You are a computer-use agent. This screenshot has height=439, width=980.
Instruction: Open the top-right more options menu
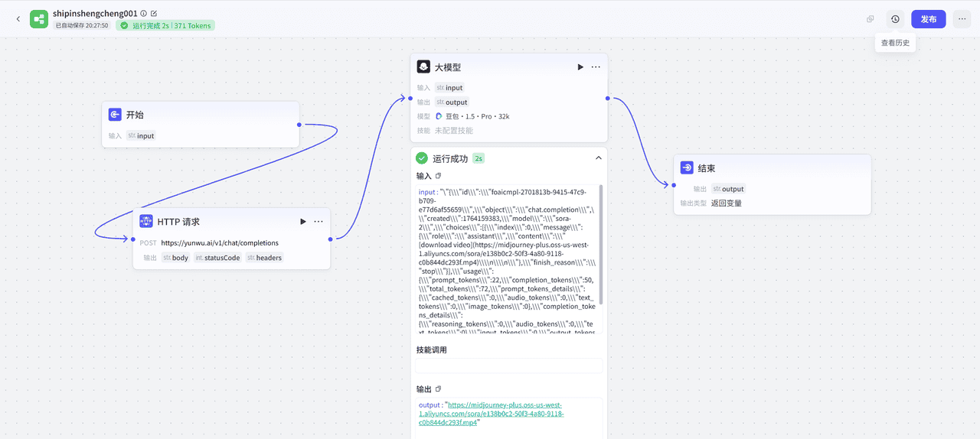click(x=962, y=19)
